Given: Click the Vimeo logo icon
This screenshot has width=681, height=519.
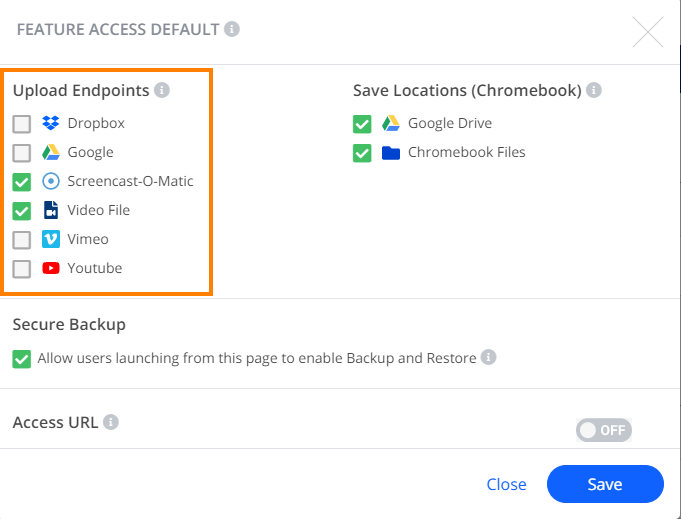Looking at the screenshot, I should (x=51, y=239).
